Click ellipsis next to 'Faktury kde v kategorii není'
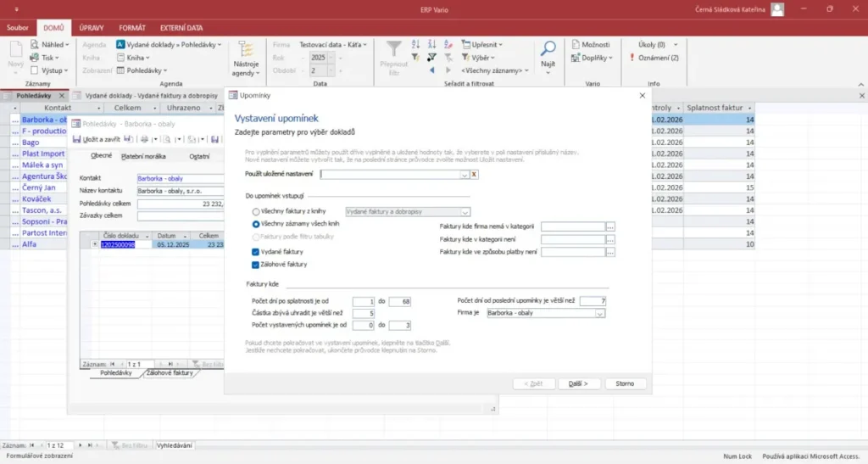Screen dimensions: 868x464 (609, 240)
